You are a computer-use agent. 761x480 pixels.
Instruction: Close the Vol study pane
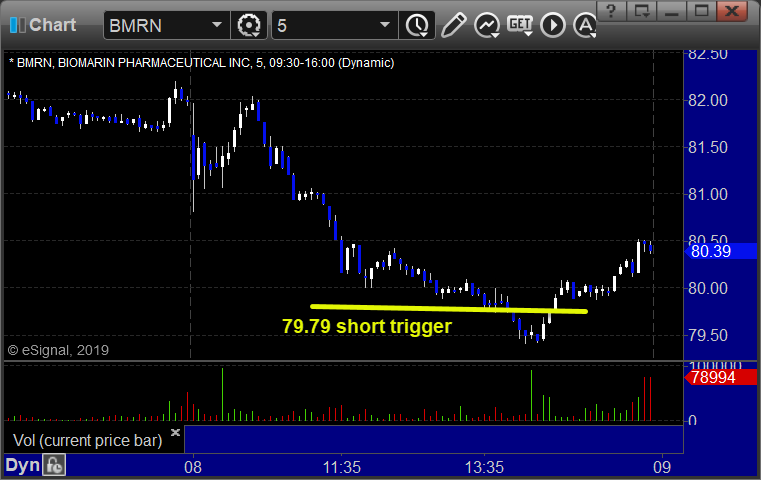175,432
